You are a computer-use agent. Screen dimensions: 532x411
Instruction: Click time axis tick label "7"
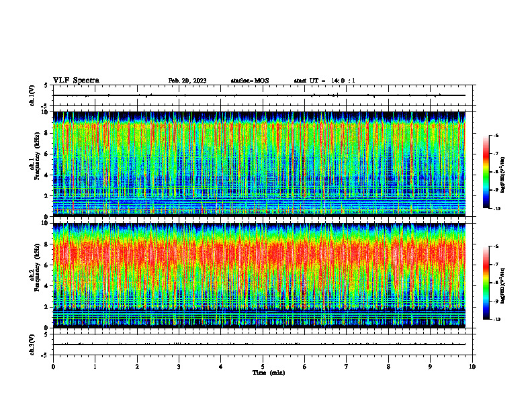click(x=347, y=367)
